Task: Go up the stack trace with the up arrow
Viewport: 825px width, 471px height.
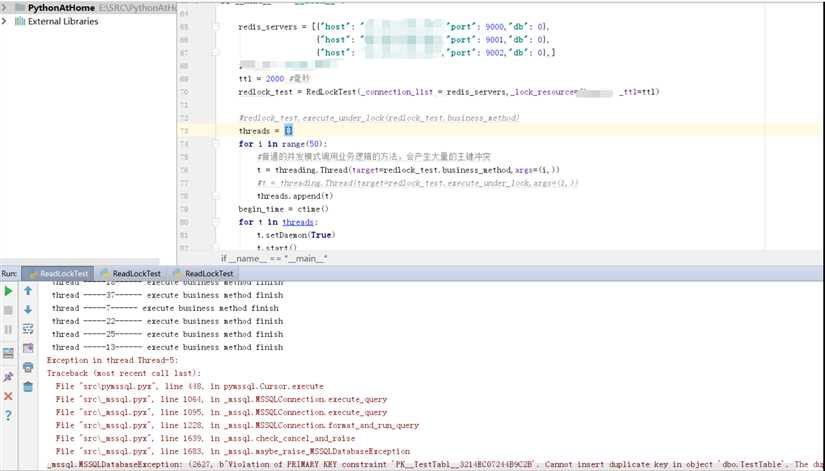Action: coord(28,290)
